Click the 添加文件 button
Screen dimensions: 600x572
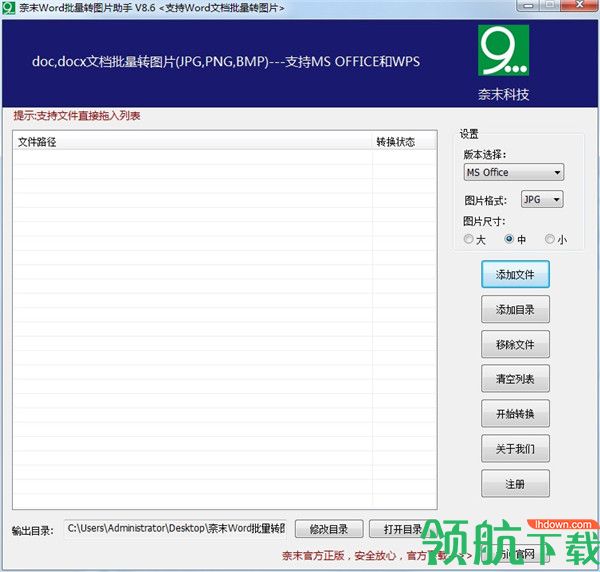515,274
